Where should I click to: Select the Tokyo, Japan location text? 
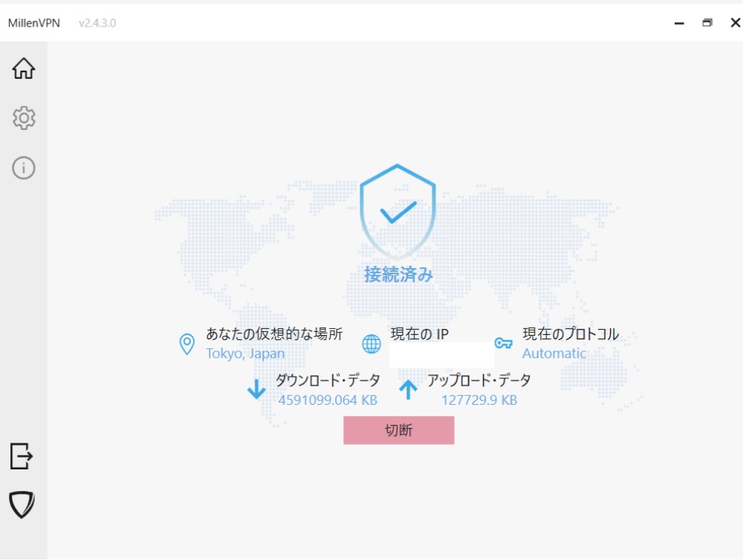pos(245,354)
